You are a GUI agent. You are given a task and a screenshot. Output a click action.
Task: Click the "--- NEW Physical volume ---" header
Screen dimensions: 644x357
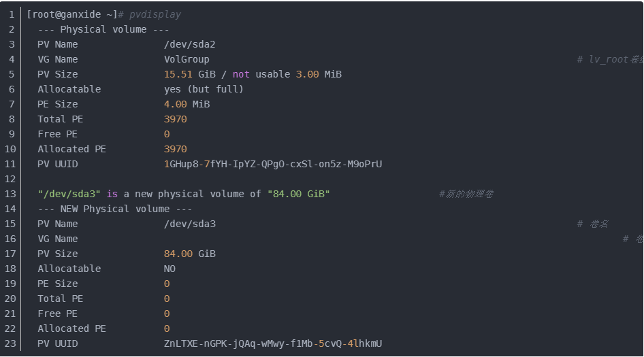[x=114, y=209]
